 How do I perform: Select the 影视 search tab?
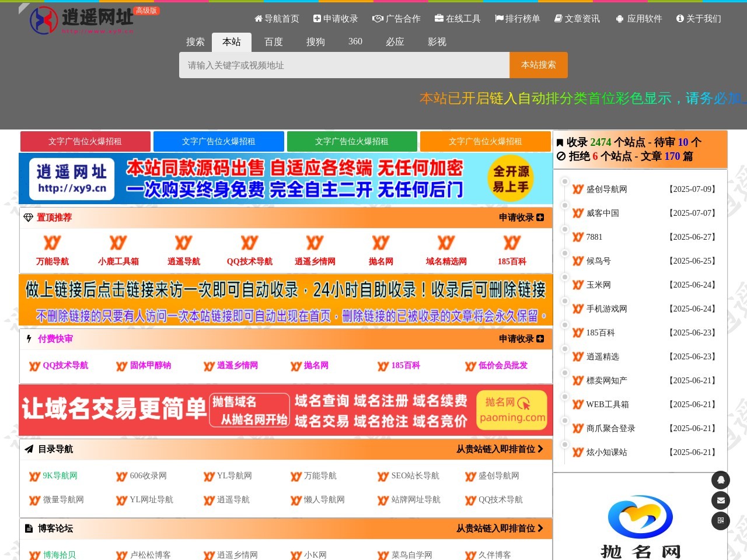coord(437,42)
